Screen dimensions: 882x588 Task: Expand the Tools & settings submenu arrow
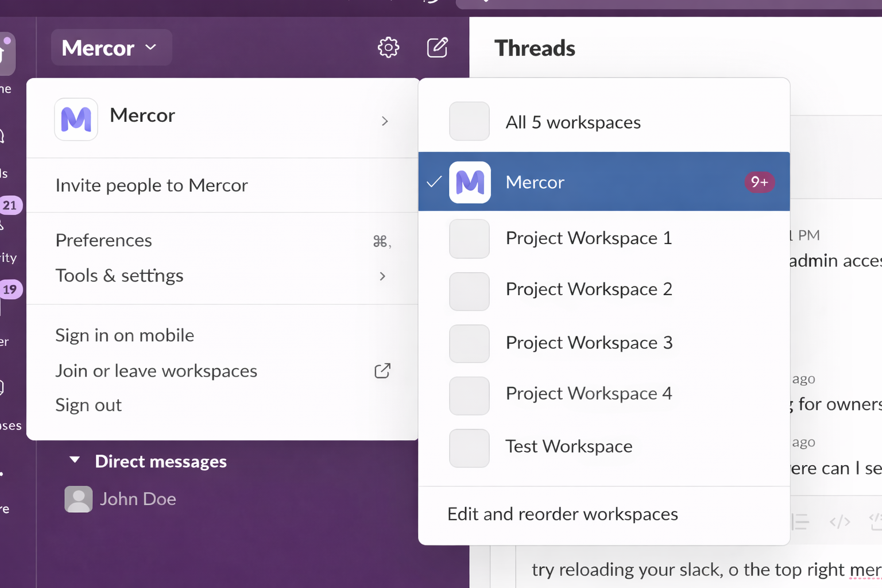(382, 276)
